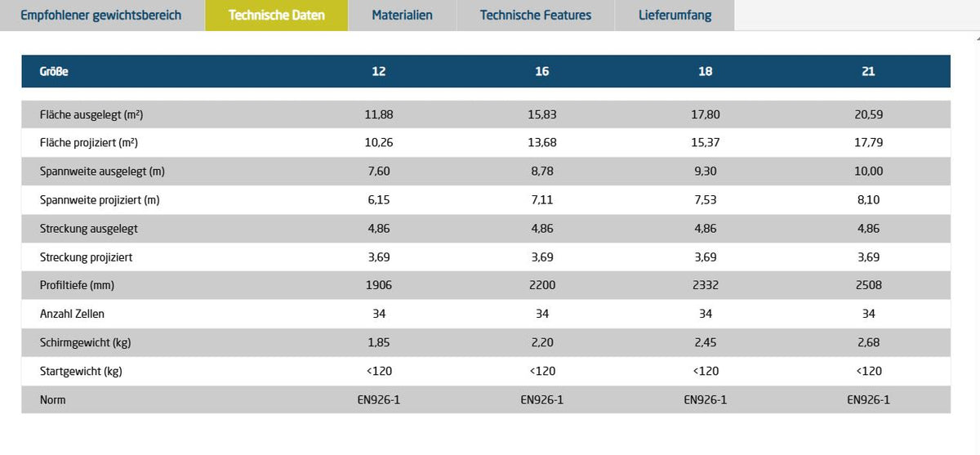Viewport: 980px width, 455px height.
Task: Select the 7,53 projected span cell
Action: (706, 200)
